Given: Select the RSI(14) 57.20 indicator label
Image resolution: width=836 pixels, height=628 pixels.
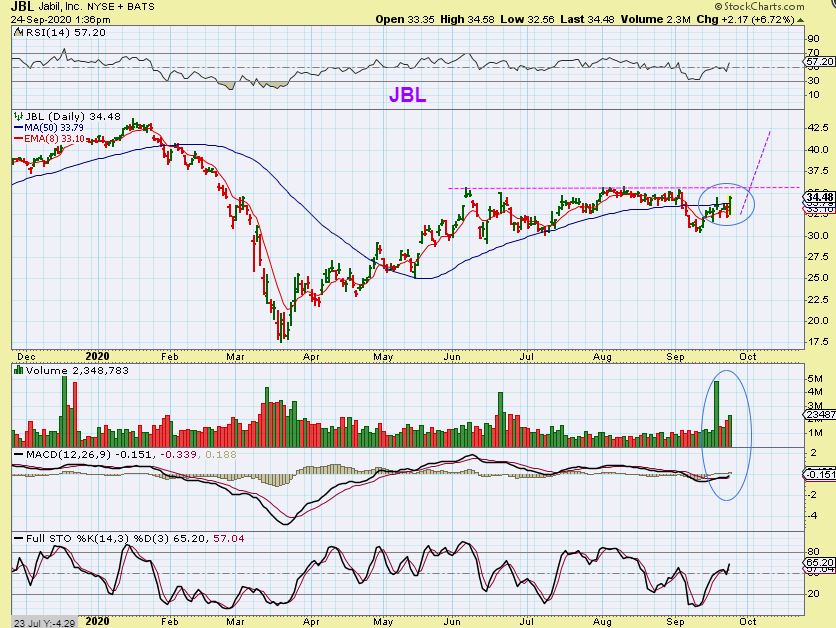Looking at the screenshot, I should [65, 33].
